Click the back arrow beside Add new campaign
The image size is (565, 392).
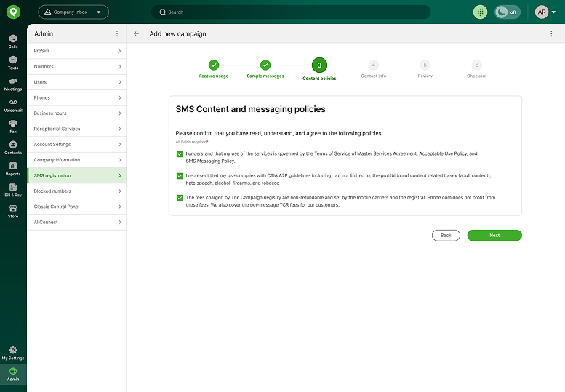(136, 33)
